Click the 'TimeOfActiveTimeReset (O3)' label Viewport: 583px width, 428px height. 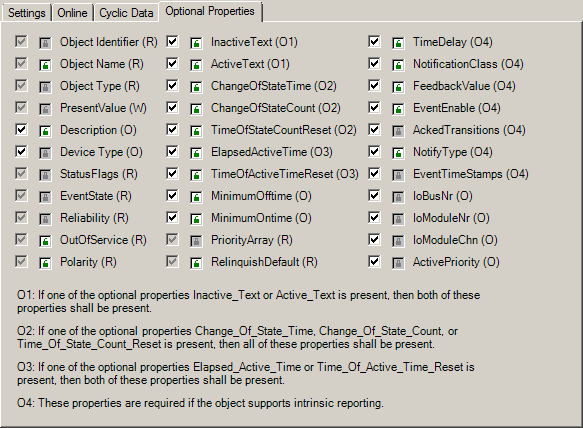(x=285, y=174)
